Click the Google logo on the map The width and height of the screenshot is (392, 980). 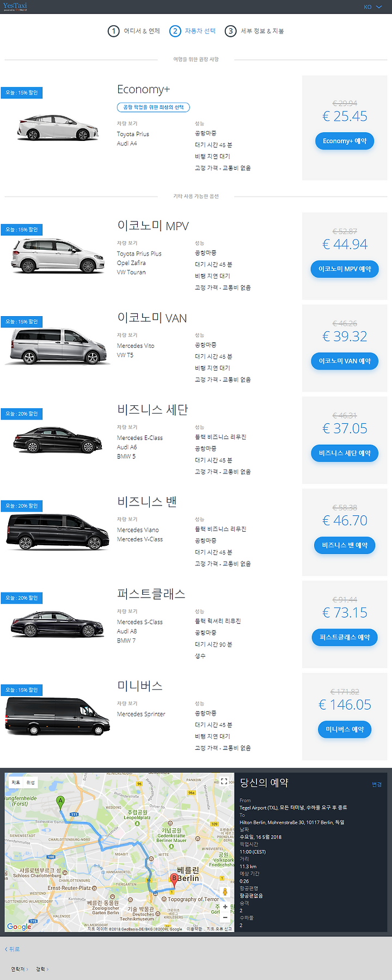pos(19,926)
